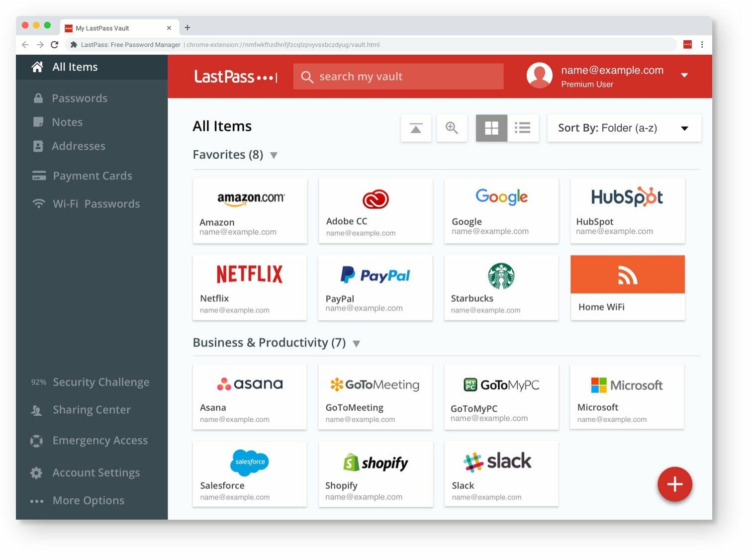Open More Options in the sidebar

[x=89, y=500]
